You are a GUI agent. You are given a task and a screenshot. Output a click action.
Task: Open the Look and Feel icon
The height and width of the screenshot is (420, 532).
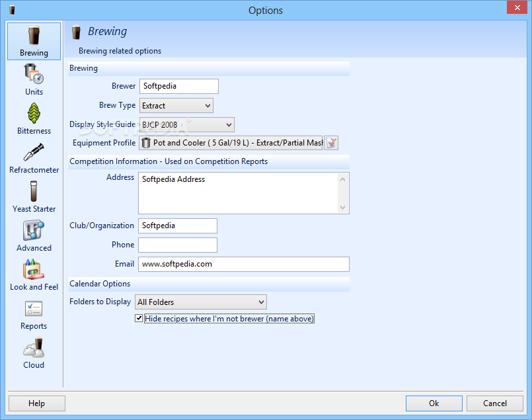coord(34,269)
